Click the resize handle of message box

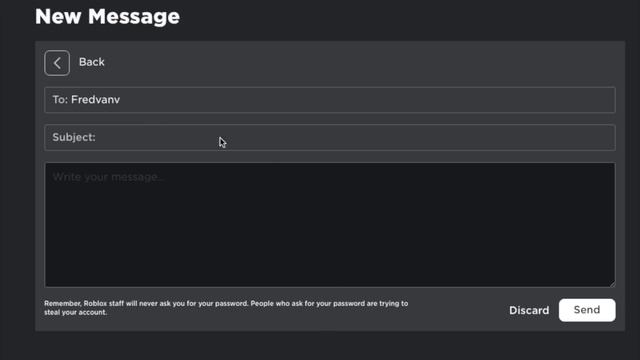[x=612, y=284]
